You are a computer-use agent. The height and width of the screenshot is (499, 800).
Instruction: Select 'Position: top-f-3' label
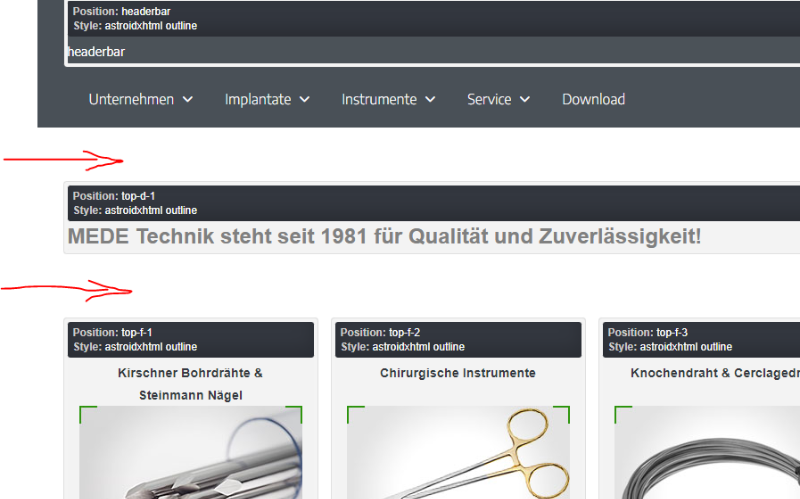click(x=647, y=333)
